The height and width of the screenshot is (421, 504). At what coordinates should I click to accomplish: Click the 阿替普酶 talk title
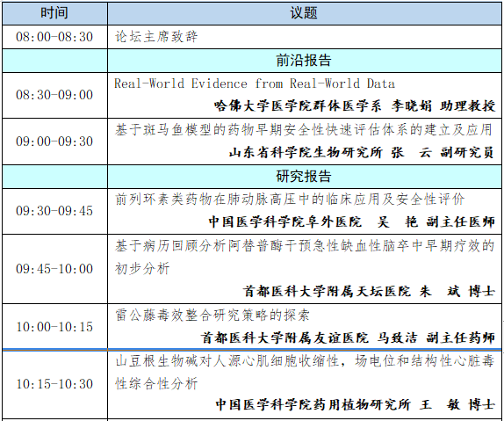[305, 257]
